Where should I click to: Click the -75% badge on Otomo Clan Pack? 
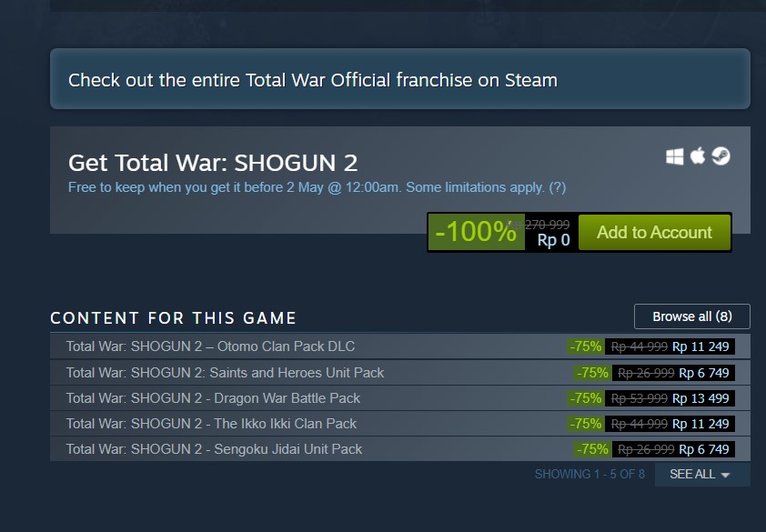tap(585, 346)
